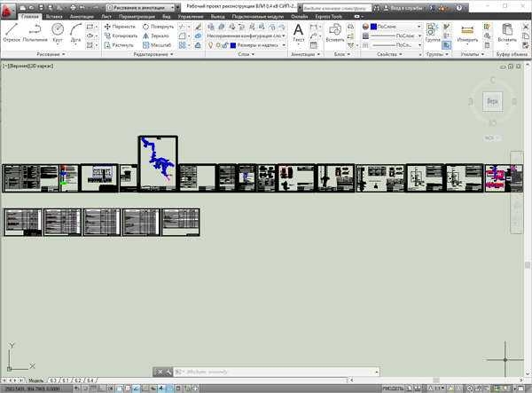The width and height of the screenshot is (532, 393).
Task: Click the viewport label [Верхняя][2D каркас]
Action: pyautogui.click(x=27, y=66)
